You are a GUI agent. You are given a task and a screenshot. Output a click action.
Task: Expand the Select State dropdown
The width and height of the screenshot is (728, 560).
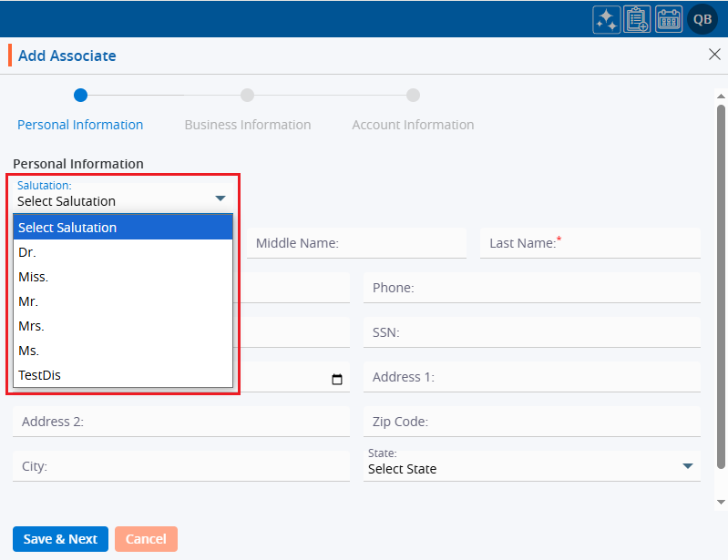(x=687, y=467)
